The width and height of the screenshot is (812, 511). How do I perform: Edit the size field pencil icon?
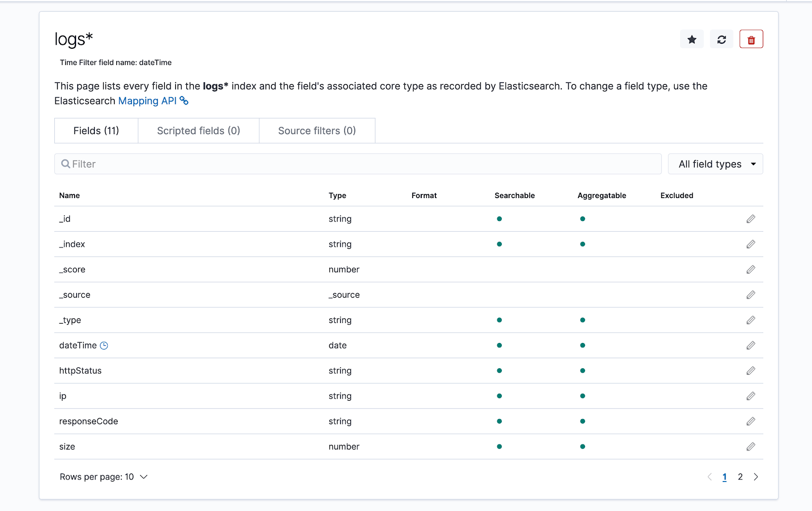751,446
